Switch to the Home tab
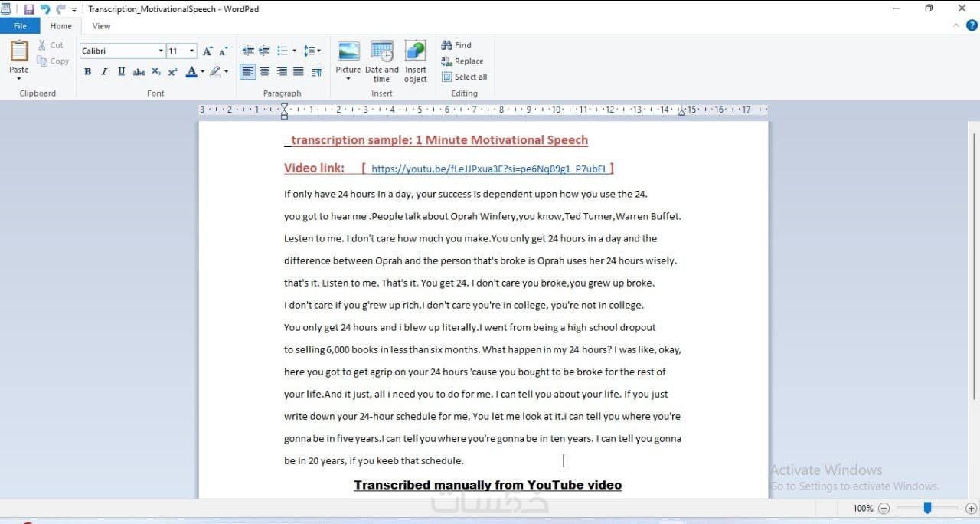The height and width of the screenshot is (524, 980). pos(60,26)
